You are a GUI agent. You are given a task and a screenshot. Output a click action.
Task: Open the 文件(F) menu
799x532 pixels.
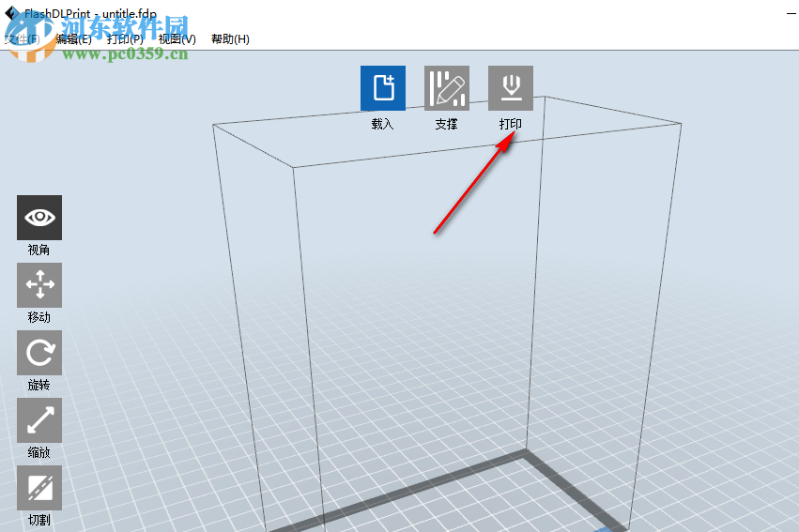[x=23, y=39]
